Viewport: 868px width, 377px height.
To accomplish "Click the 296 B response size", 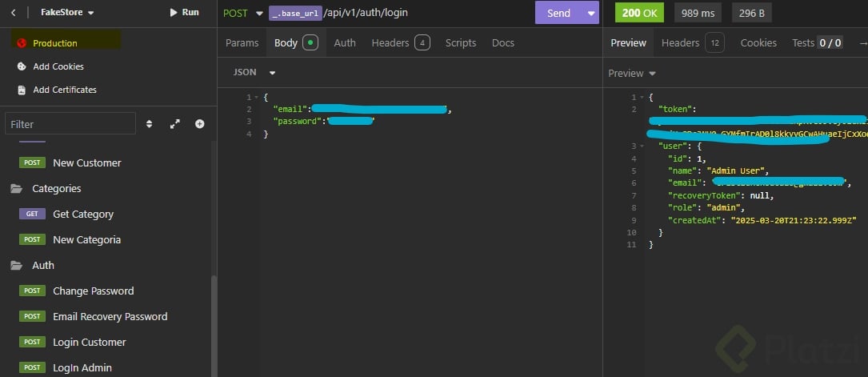I will (x=752, y=13).
